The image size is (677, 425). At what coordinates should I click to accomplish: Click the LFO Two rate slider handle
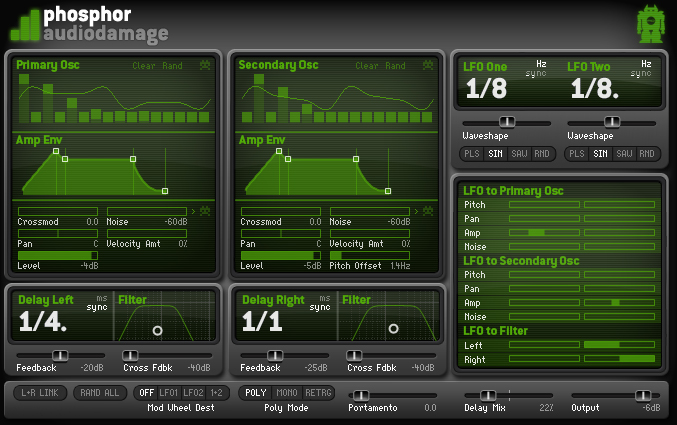(x=612, y=122)
